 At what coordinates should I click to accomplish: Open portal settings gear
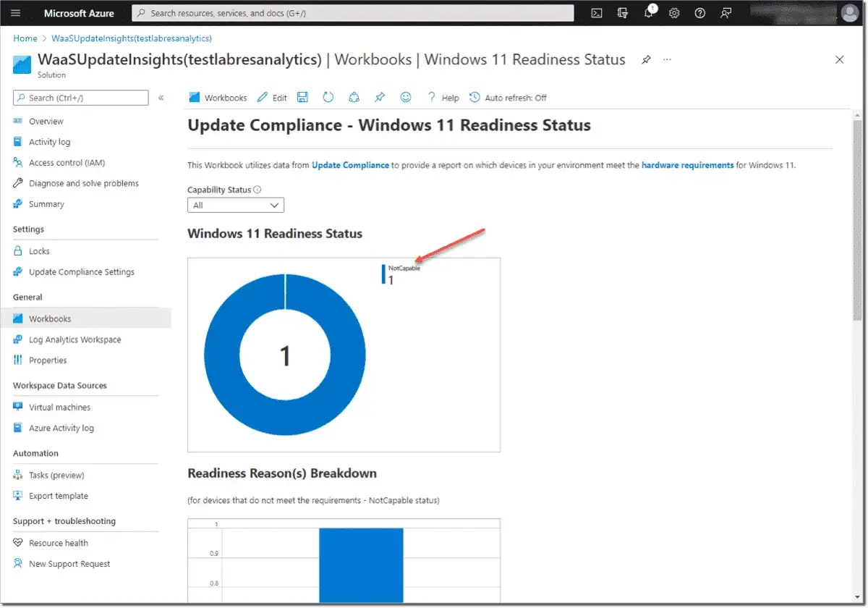674,13
